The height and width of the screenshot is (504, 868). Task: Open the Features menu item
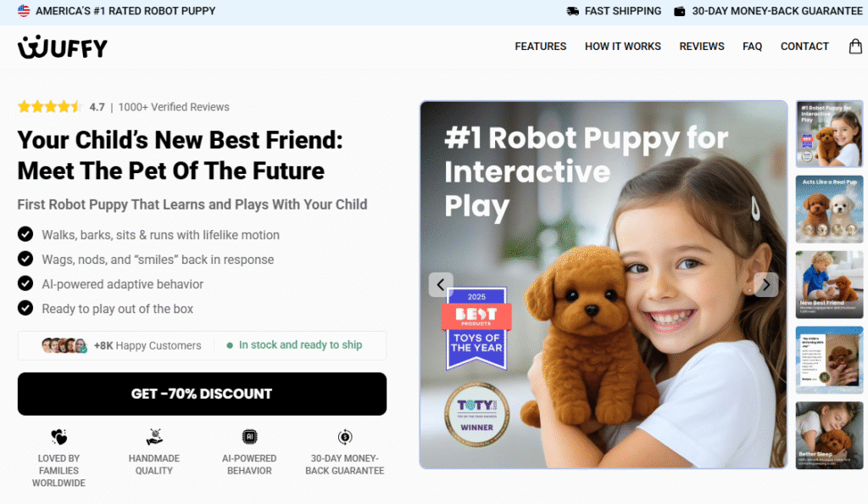click(540, 47)
